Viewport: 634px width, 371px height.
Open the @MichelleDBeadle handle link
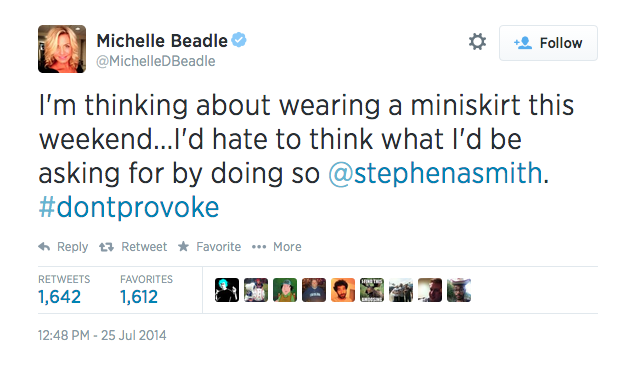tap(156, 61)
